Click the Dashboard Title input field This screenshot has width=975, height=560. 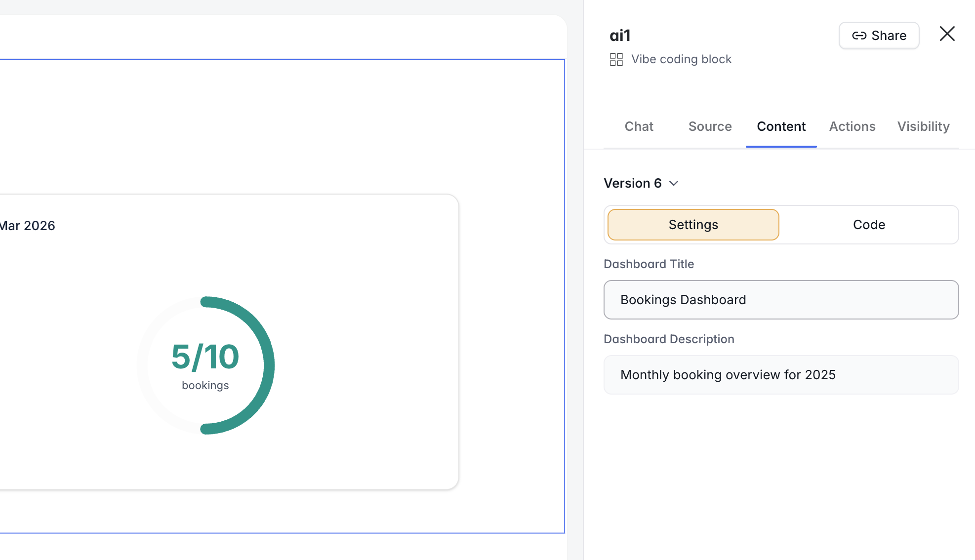[781, 300]
